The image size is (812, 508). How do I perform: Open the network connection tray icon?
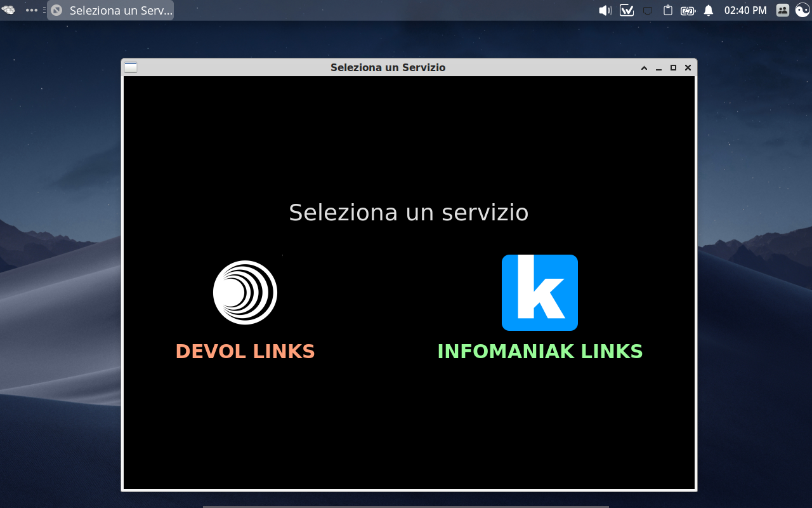648,10
